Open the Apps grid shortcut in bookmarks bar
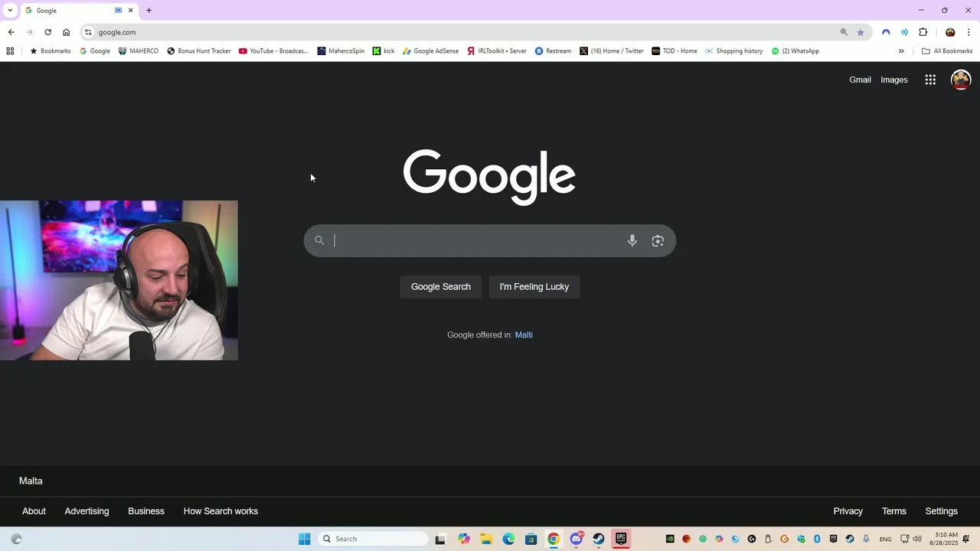 [10, 51]
